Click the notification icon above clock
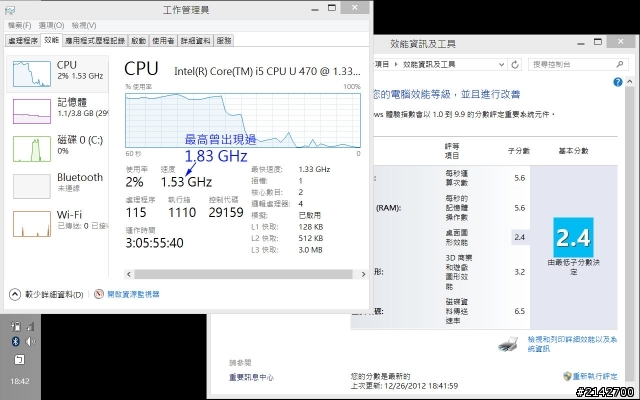640x400 pixels. (x=20, y=360)
